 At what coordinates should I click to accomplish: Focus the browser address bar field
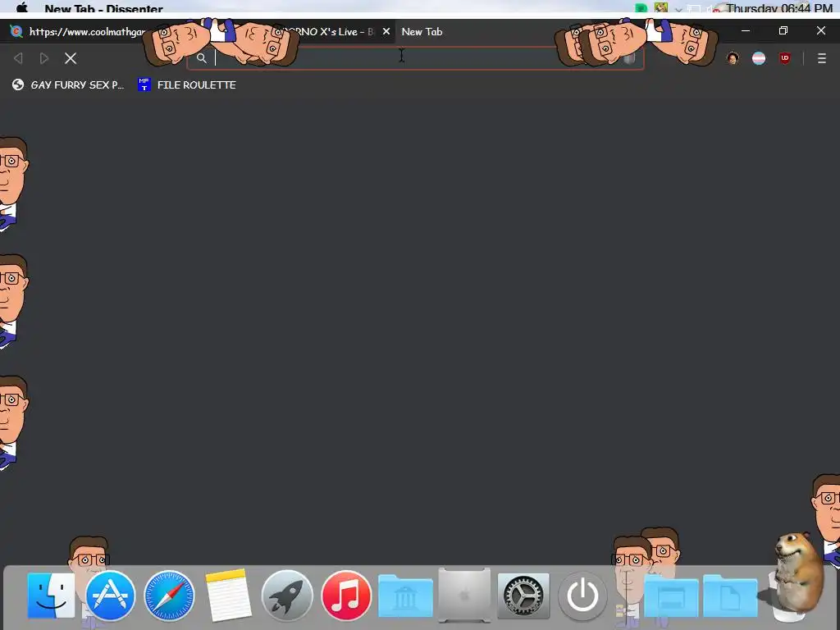(x=415, y=58)
